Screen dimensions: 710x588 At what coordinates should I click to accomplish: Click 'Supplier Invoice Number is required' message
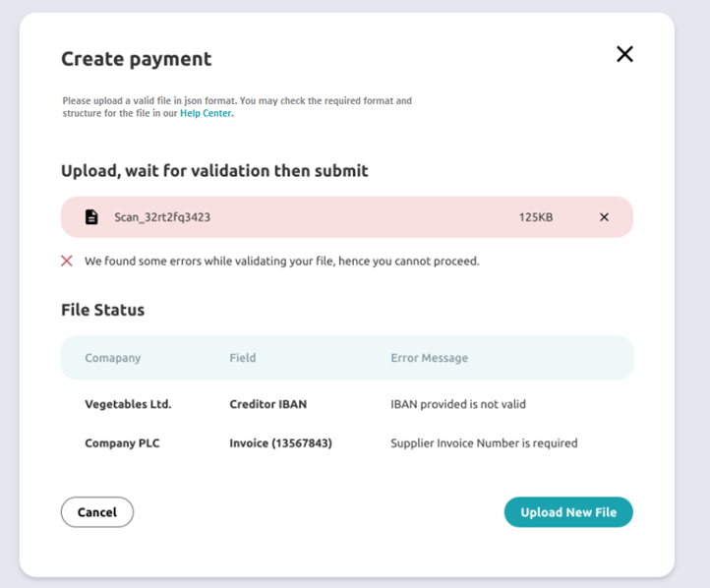pyautogui.click(x=484, y=442)
